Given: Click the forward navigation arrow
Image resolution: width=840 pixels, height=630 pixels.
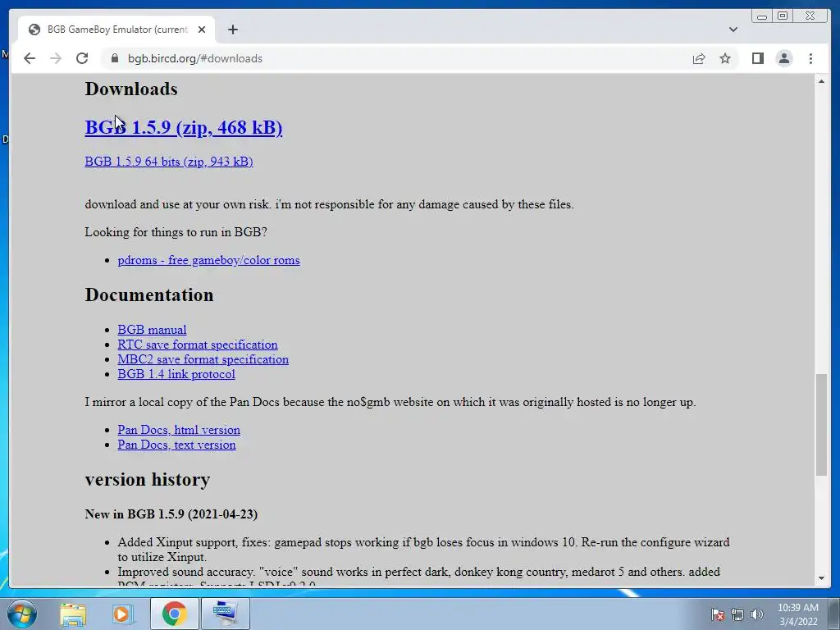Looking at the screenshot, I should (x=56, y=58).
